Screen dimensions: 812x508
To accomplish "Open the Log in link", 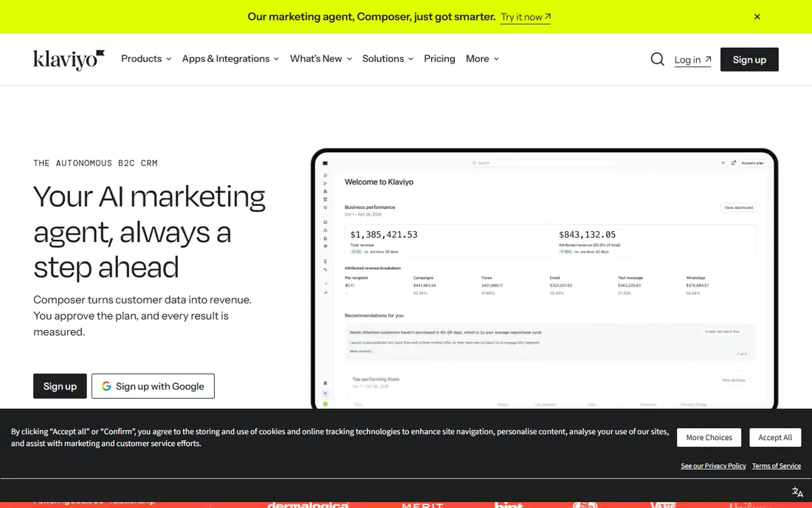I will [692, 60].
